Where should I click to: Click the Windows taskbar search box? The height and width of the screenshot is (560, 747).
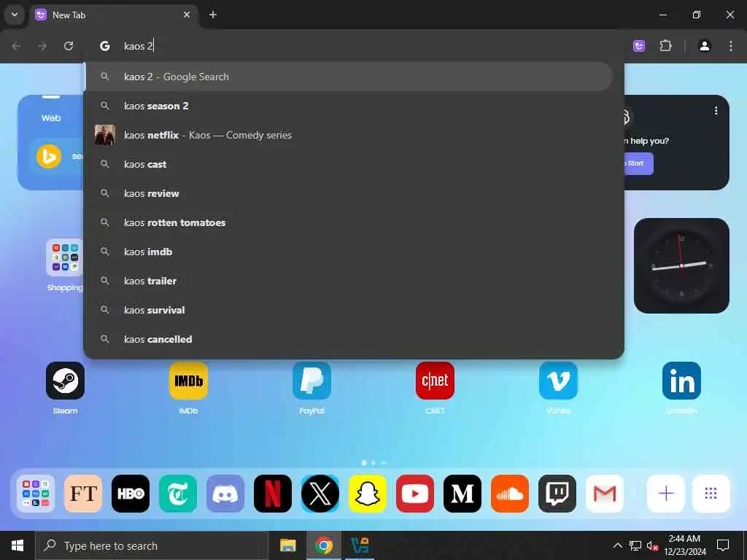point(152,545)
